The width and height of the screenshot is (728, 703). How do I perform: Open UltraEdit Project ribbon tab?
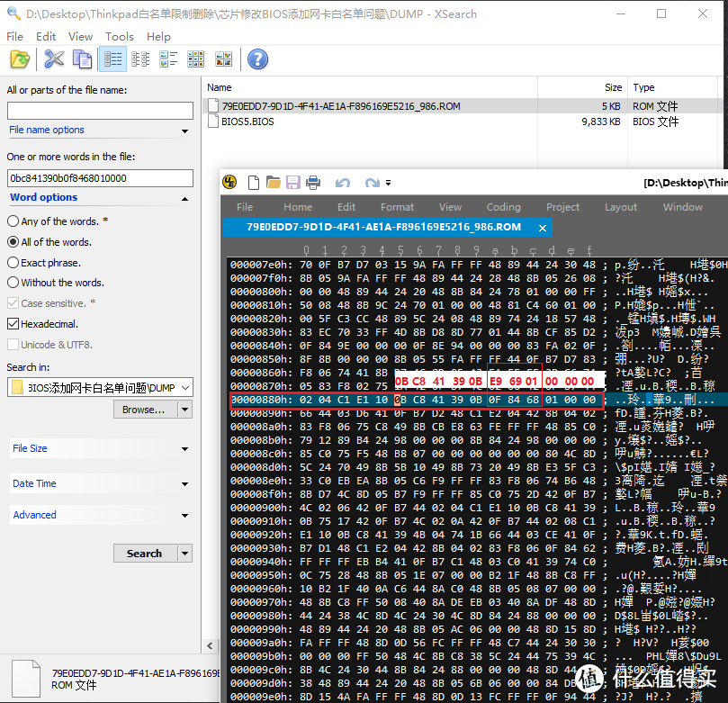[x=562, y=207]
